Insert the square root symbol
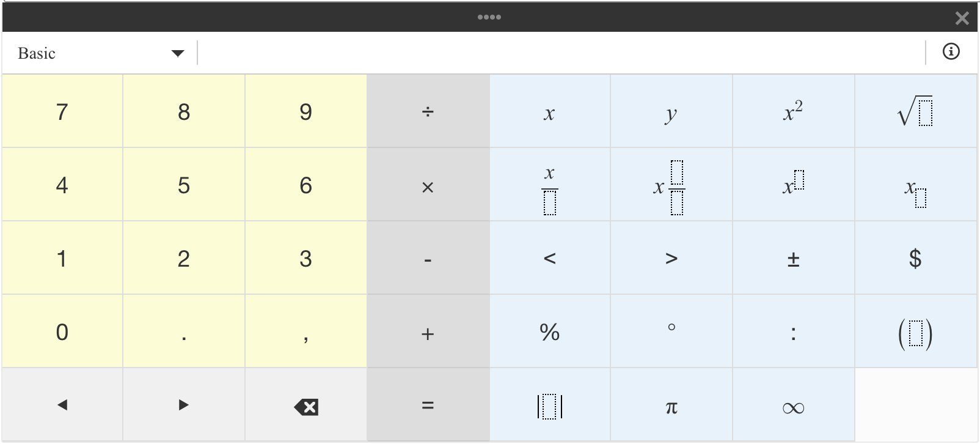 (915, 111)
